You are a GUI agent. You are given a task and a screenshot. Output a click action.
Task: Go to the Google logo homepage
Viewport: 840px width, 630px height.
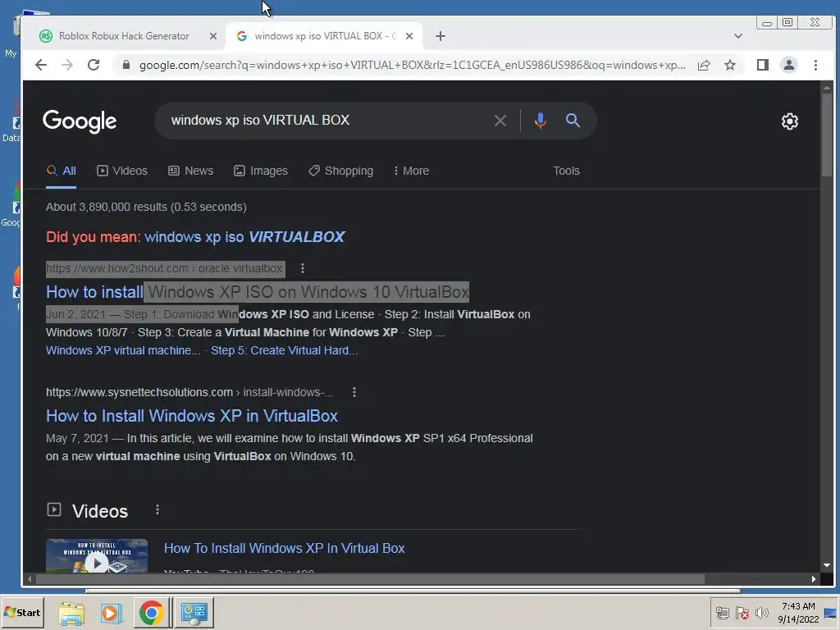point(80,121)
